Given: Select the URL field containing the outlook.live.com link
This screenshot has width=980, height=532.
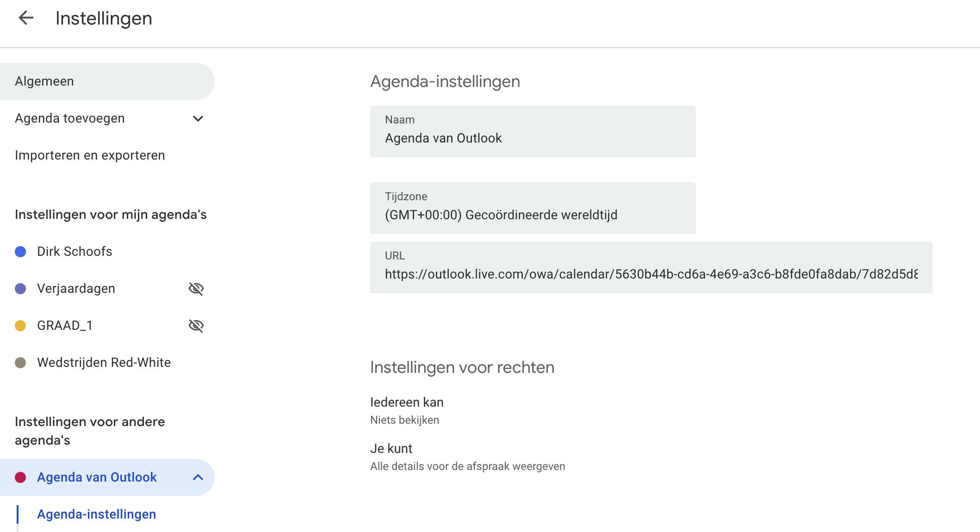Looking at the screenshot, I should (648, 267).
